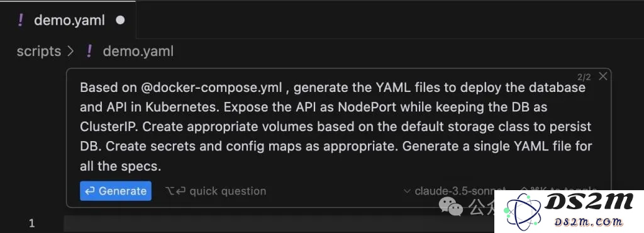Click the @docker-compose.yml file mention

tap(211, 88)
